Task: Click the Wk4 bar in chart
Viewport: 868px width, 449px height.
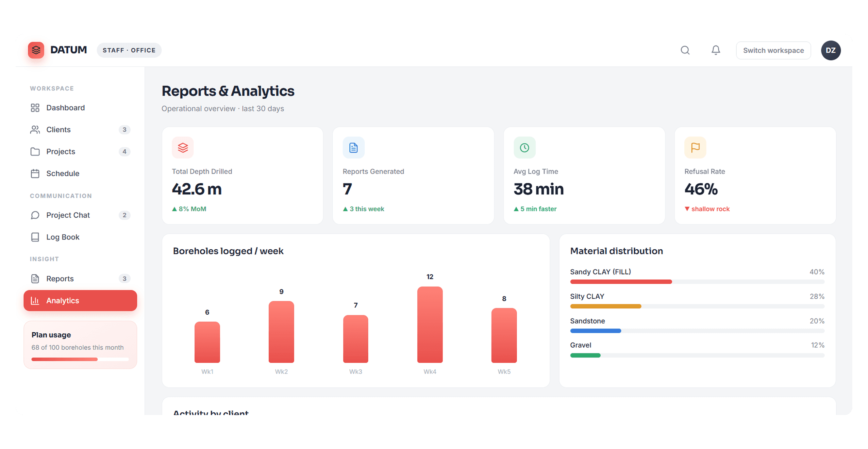Action: [430, 325]
